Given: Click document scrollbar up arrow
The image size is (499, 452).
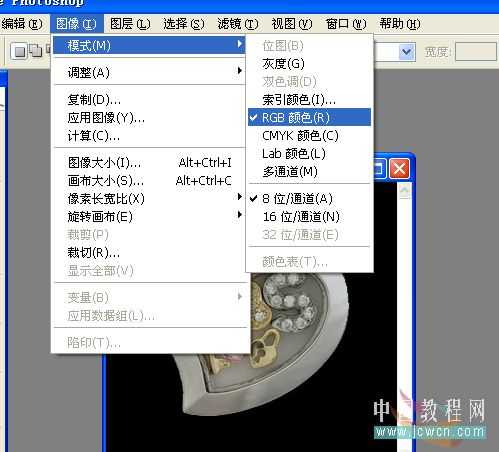Looking at the screenshot, I should click(404, 191).
